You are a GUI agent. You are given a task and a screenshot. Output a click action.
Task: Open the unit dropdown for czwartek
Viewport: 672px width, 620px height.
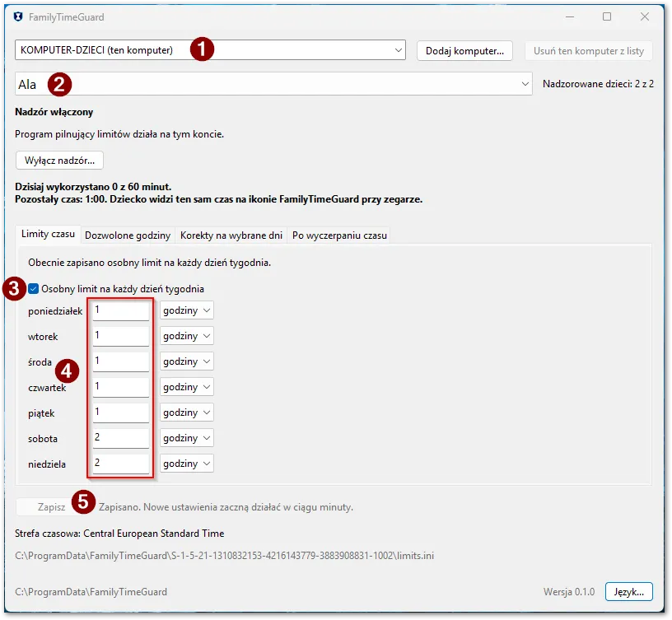tap(186, 387)
